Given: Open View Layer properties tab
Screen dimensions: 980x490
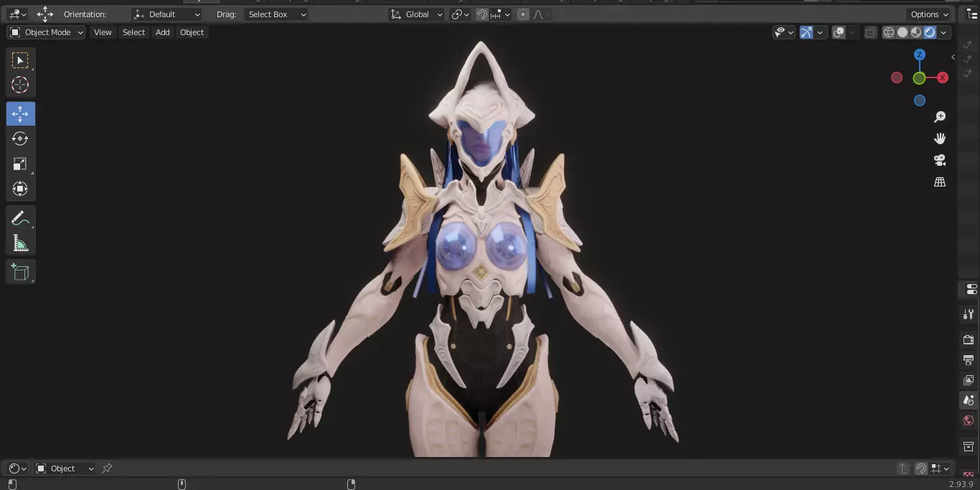Looking at the screenshot, I should coord(969,380).
